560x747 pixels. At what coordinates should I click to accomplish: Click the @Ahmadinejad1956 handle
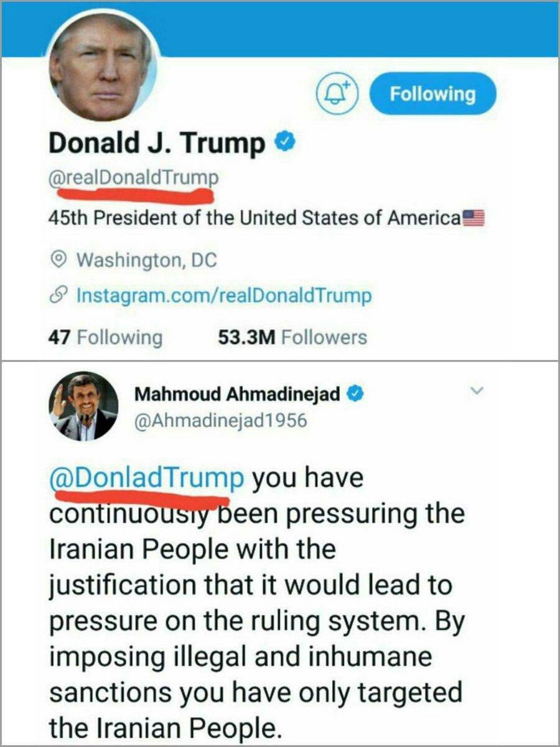coord(221,420)
